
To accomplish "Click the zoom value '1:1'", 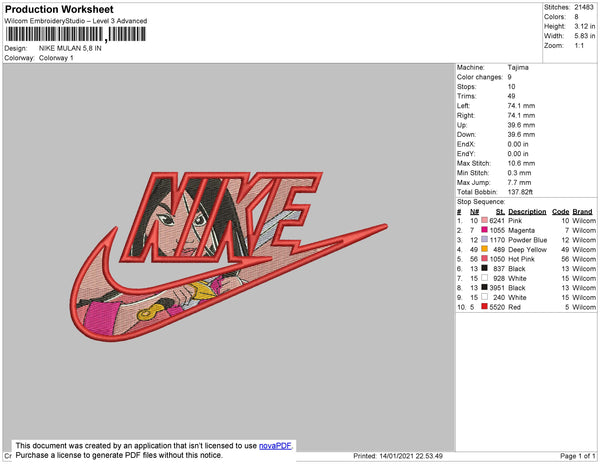I will click(579, 46).
